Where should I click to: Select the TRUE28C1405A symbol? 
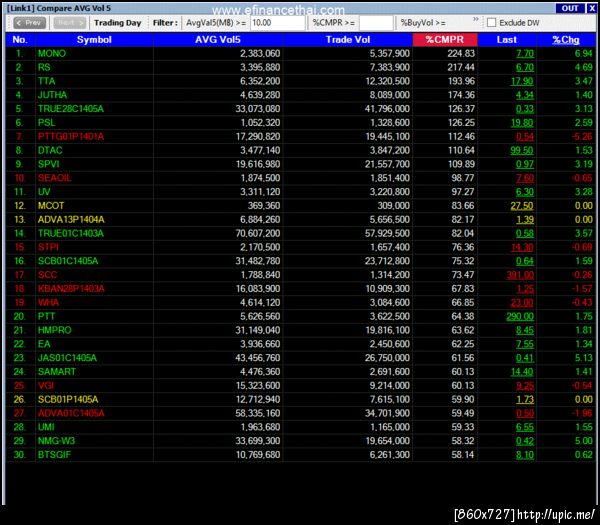pos(71,109)
